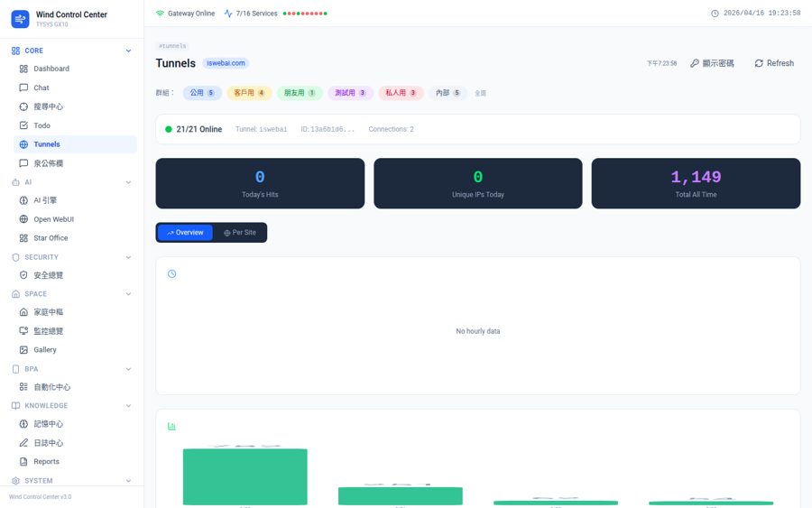This screenshot has height=508, width=812.
Task: Toggle the 公用 group filter chip
Action: pyautogui.click(x=202, y=93)
